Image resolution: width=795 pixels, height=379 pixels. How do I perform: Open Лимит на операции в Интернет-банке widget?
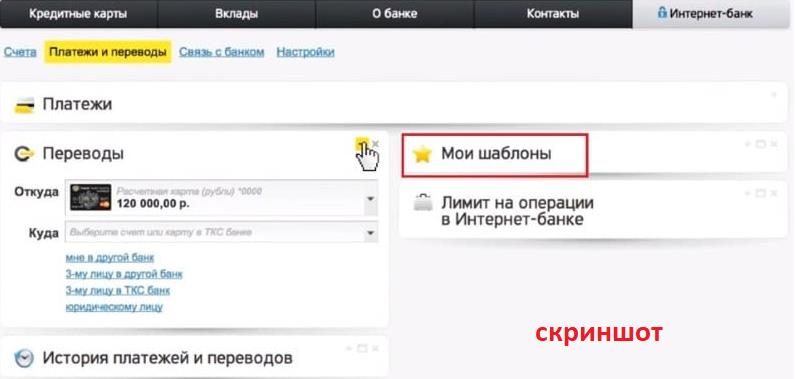(x=517, y=211)
